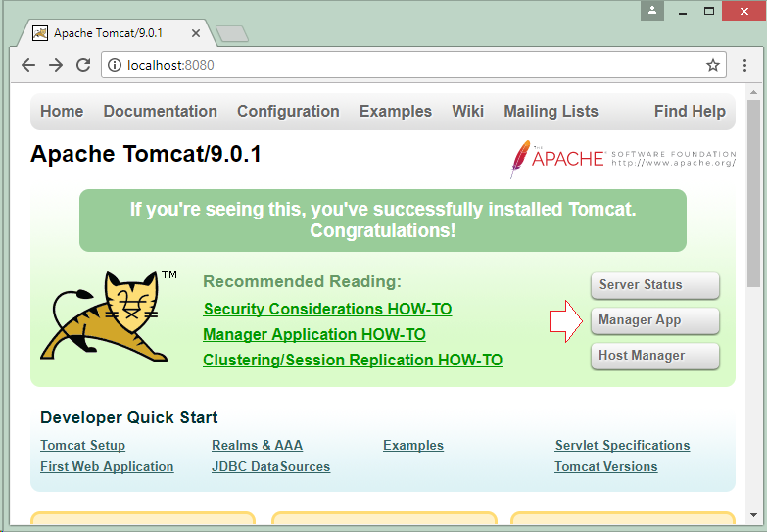Open the Mailing Lists nav item
This screenshot has height=532, width=767.
[x=551, y=111]
